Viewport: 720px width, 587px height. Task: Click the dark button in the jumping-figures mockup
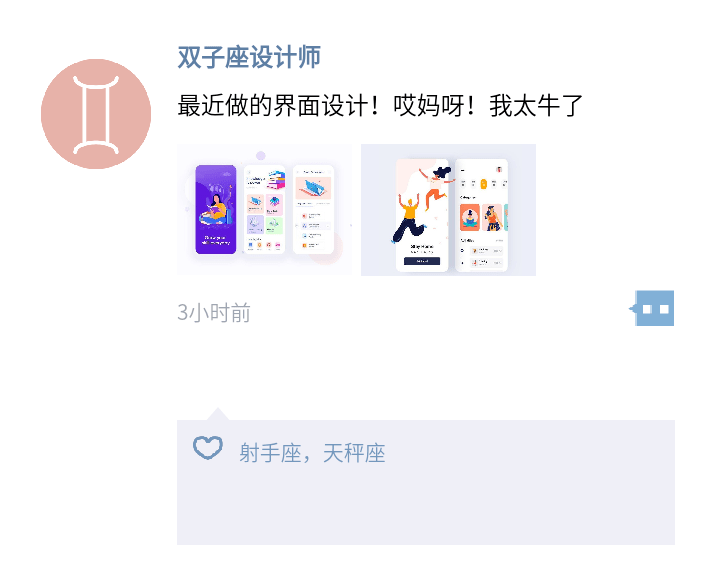(422, 261)
